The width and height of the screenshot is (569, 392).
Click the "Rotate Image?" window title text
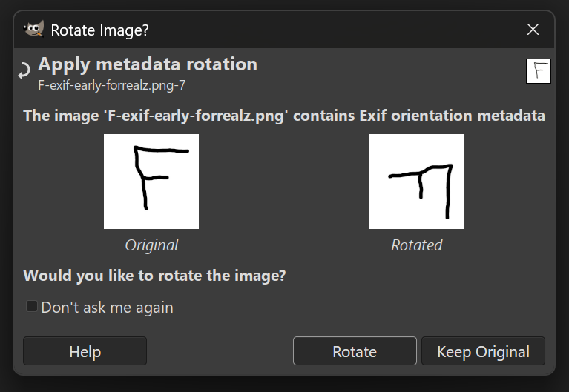coord(100,30)
